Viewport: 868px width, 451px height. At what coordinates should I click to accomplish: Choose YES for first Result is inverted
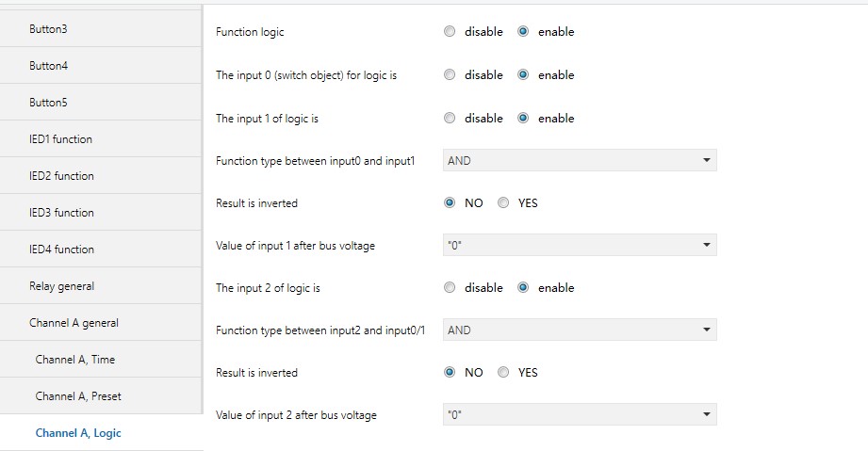[x=503, y=203]
